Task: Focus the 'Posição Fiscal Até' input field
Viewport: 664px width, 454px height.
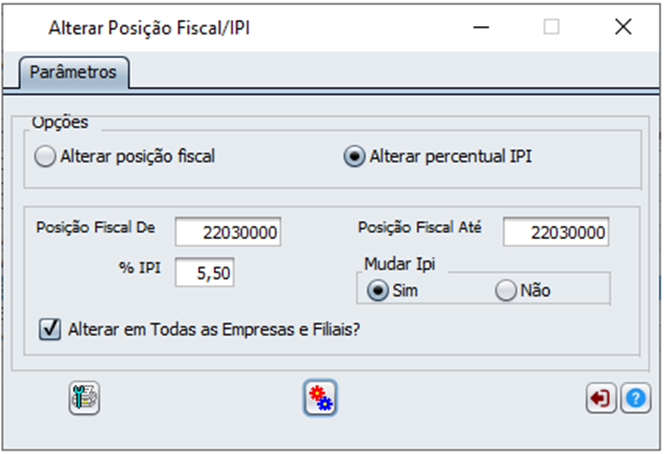Action: click(x=556, y=232)
